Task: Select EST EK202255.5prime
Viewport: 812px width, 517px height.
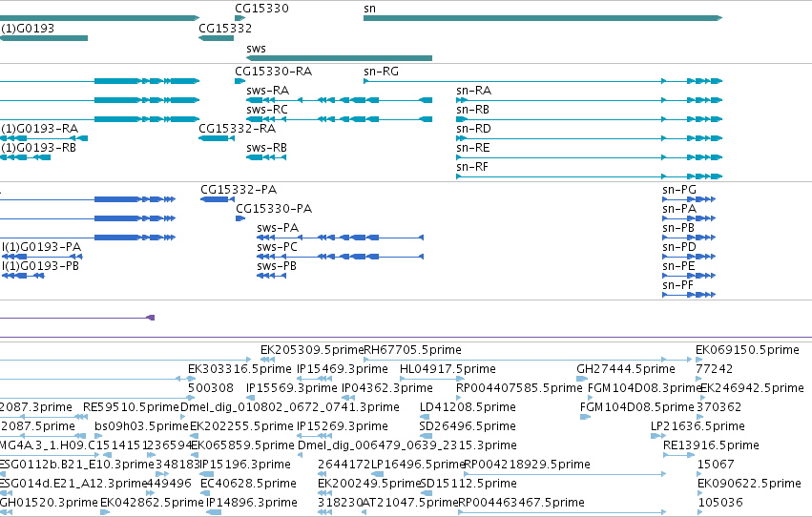Action: tap(241, 427)
